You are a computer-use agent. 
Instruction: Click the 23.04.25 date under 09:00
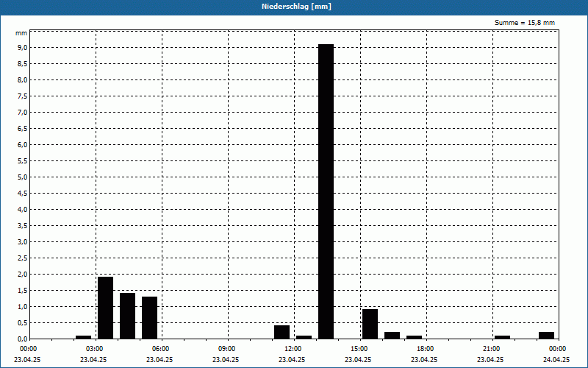coord(226,359)
